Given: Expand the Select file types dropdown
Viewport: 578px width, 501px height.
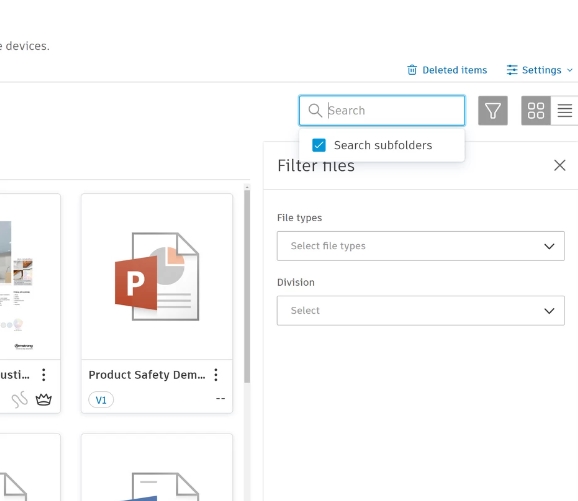Looking at the screenshot, I should coord(421,246).
